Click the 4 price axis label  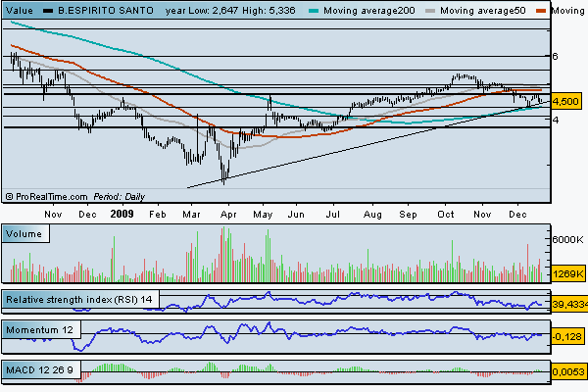pyautogui.click(x=556, y=120)
